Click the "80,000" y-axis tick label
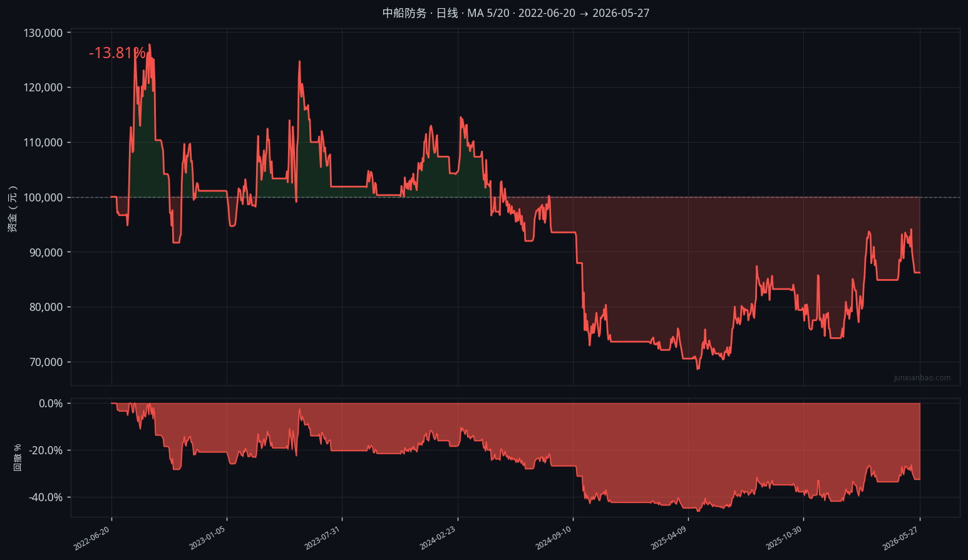Viewport: 968px width, 560px height. click(46, 307)
